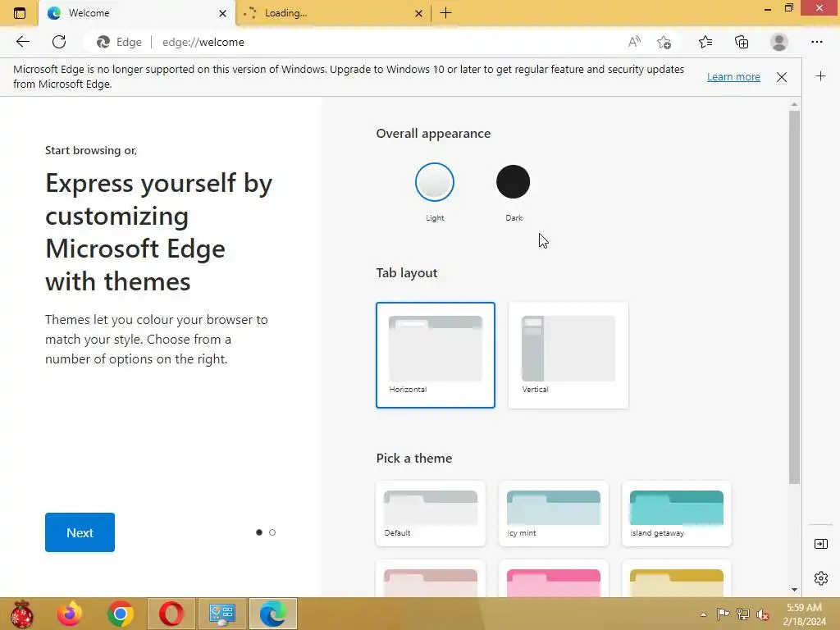Refresh the welcome page
This screenshot has width=840, height=630.
click(59, 42)
